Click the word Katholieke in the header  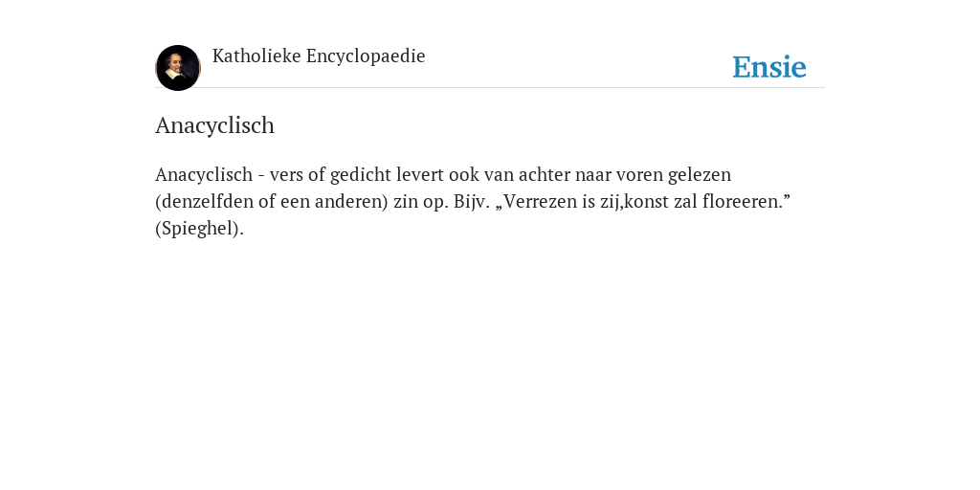tap(256, 56)
